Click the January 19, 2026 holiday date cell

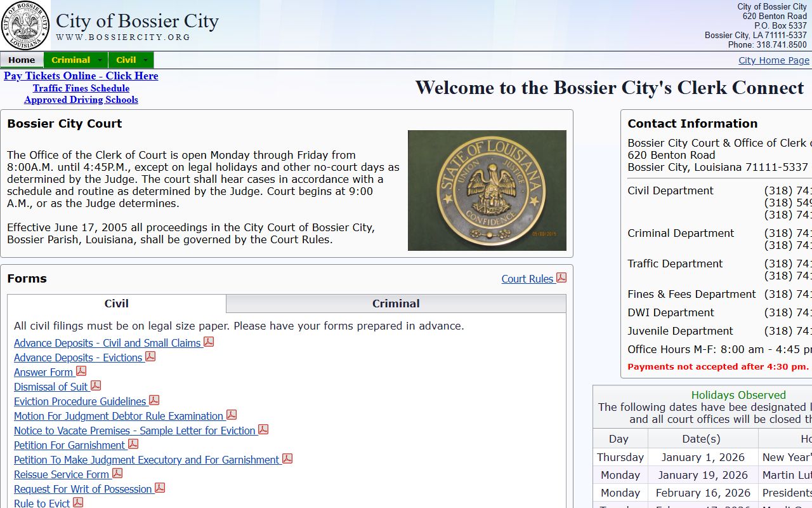coord(703,475)
